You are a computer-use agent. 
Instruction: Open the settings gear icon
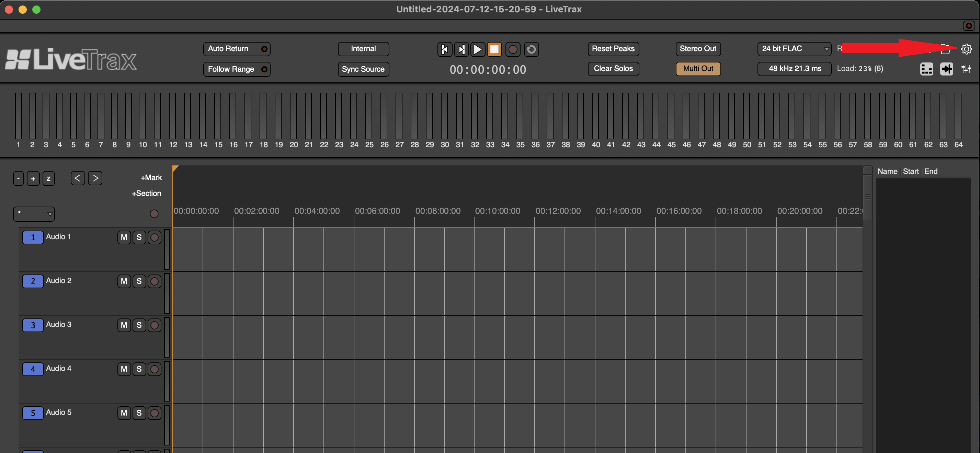[966, 49]
